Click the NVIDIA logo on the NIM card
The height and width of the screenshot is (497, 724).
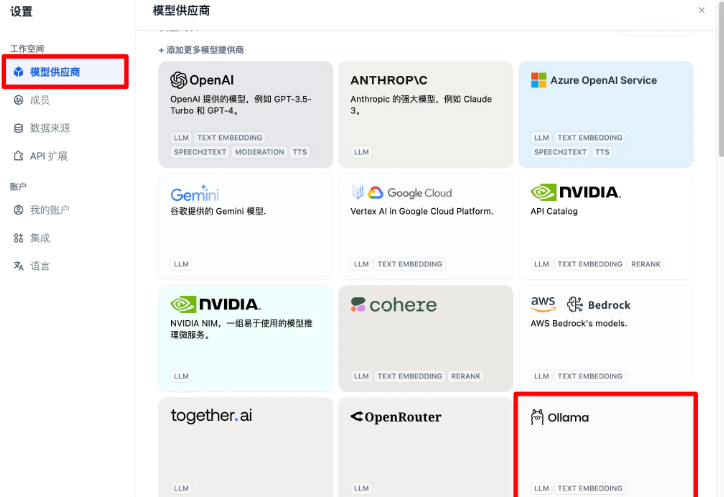216,304
